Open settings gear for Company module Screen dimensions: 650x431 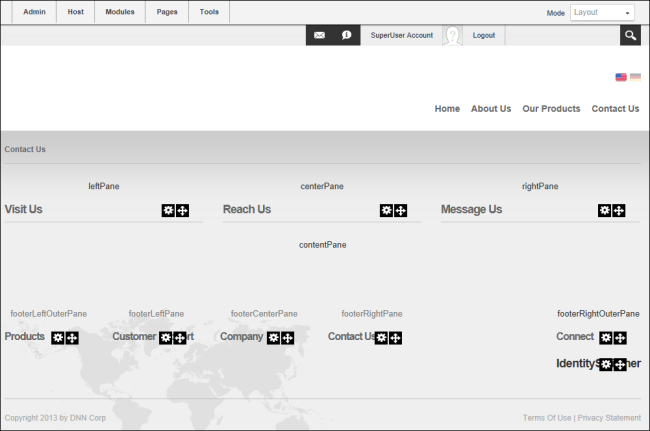pyautogui.click(x=274, y=338)
